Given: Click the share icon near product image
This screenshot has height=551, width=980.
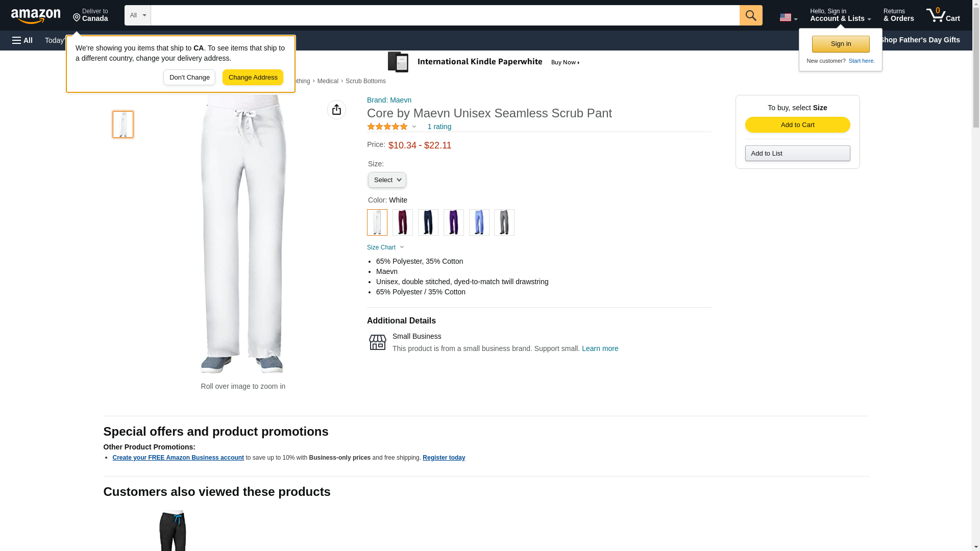Looking at the screenshot, I should [x=336, y=110].
